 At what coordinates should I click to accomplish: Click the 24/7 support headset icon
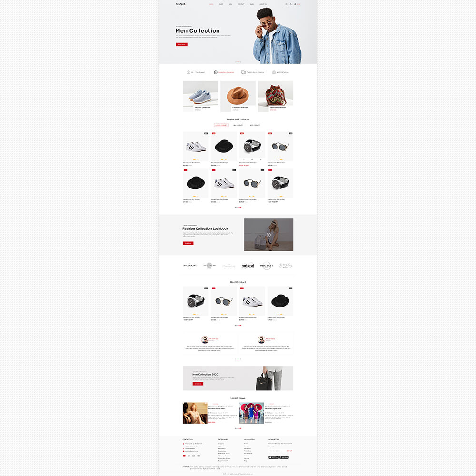click(x=188, y=72)
